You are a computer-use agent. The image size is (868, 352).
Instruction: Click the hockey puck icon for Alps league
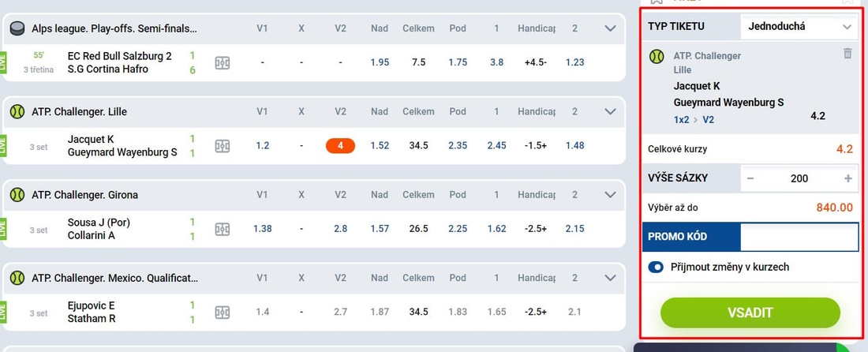tap(17, 28)
